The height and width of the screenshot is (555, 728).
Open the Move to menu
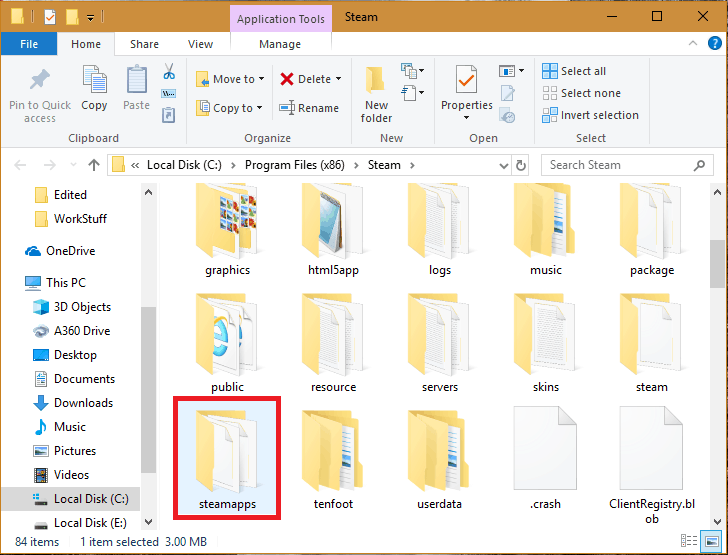[x=230, y=79]
